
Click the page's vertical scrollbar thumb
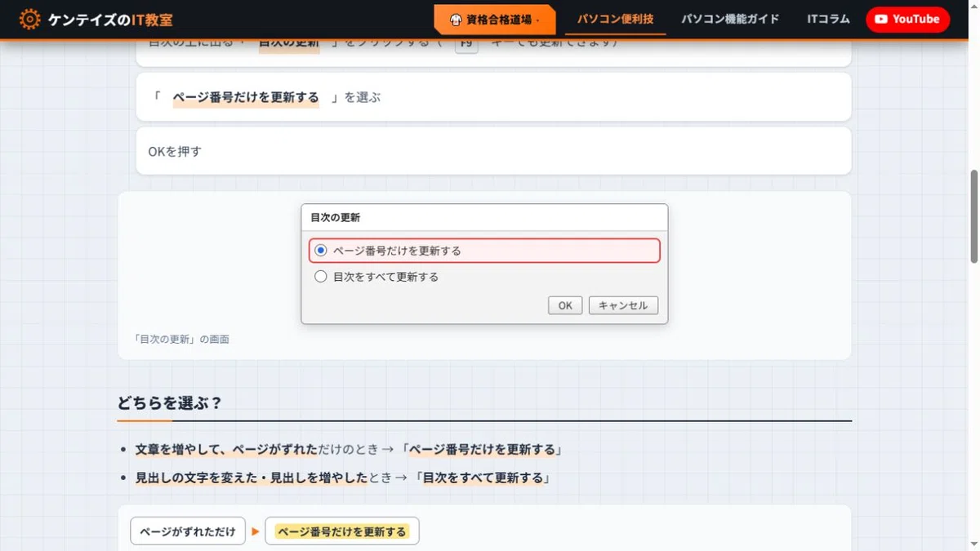point(973,216)
